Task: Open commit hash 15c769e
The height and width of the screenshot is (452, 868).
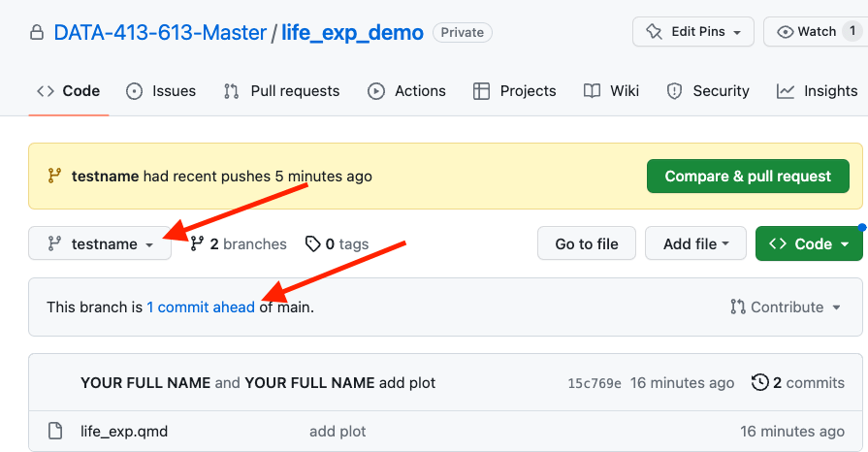Action: (x=595, y=383)
